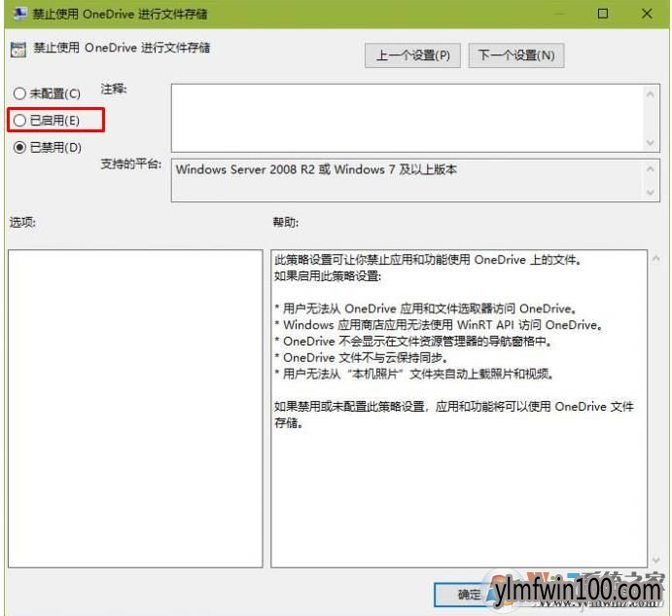This screenshot has width=672, height=616.
Task: Click the 选项 options label
Action: click(x=22, y=222)
